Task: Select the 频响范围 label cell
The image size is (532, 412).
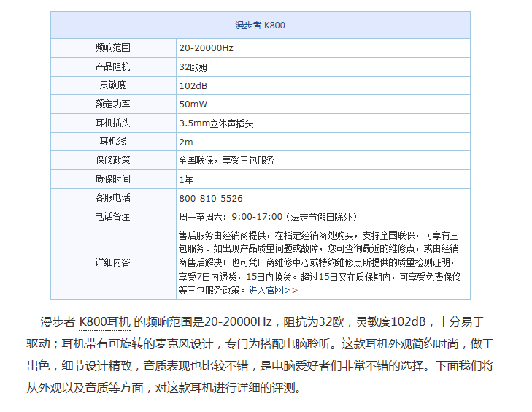Action: (x=112, y=48)
